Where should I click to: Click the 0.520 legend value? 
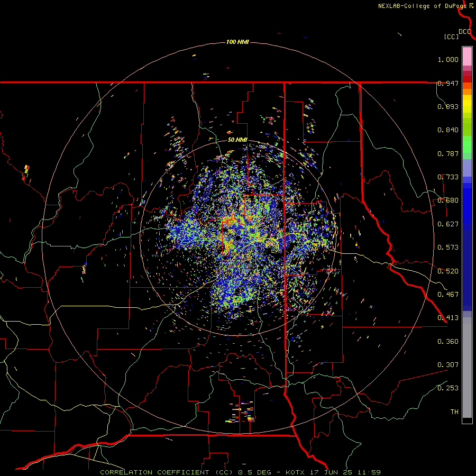(x=448, y=271)
